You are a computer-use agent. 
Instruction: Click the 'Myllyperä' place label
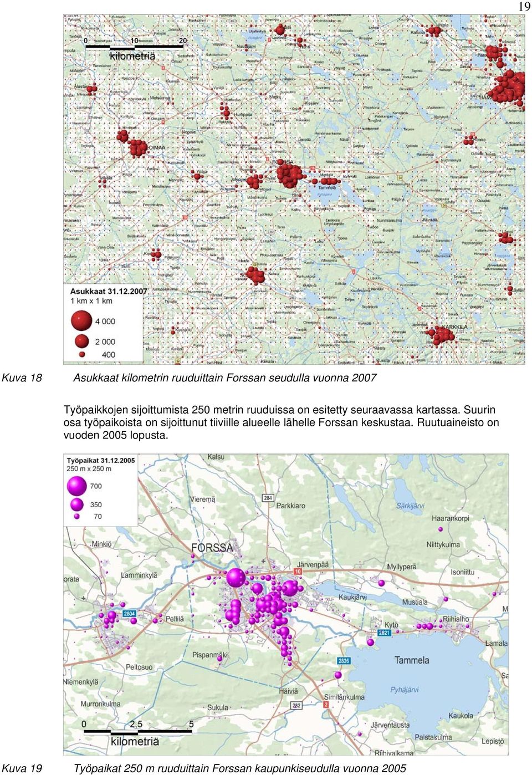pos(401,567)
